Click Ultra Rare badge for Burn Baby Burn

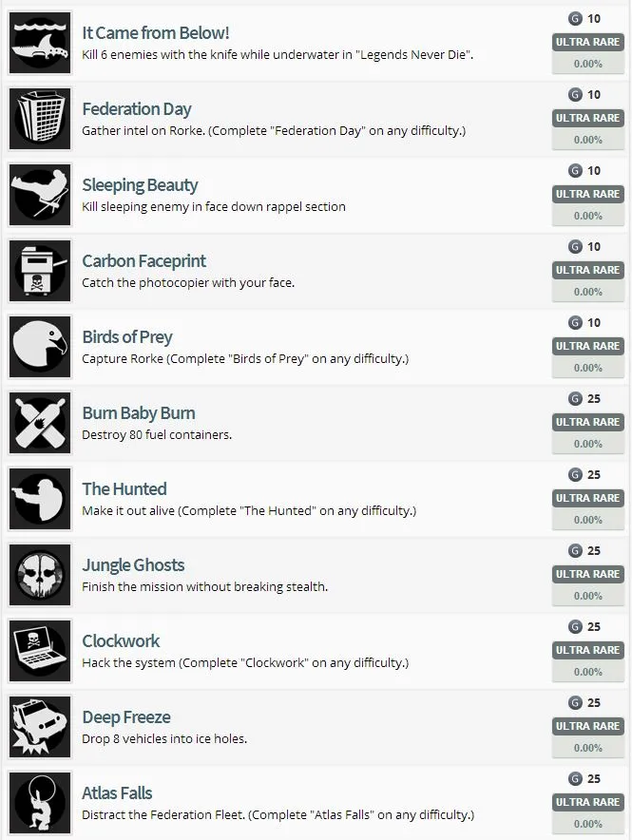(x=587, y=422)
